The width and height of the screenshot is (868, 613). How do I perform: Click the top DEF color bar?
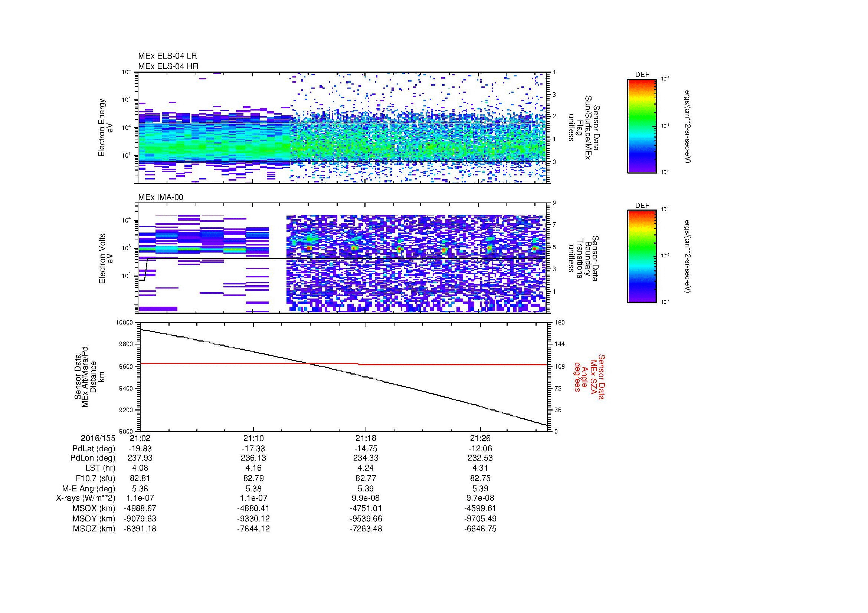(x=642, y=126)
